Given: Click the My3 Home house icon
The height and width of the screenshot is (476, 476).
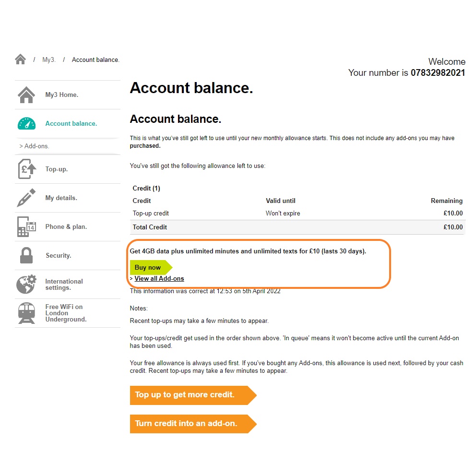Looking at the screenshot, I should pos(26,95).
